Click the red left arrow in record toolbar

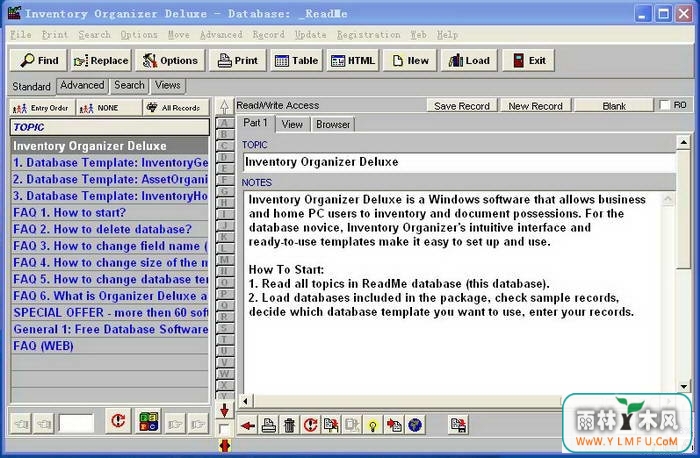(248, 425)
